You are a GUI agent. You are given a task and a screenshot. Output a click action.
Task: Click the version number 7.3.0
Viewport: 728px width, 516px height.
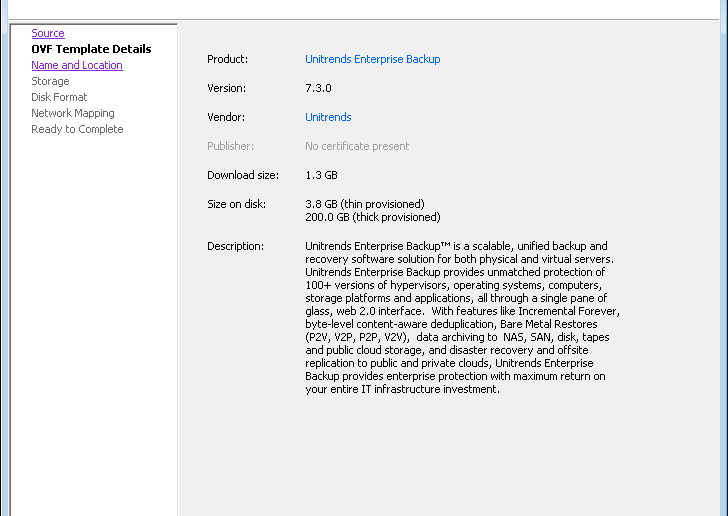(x=318, y=88)
